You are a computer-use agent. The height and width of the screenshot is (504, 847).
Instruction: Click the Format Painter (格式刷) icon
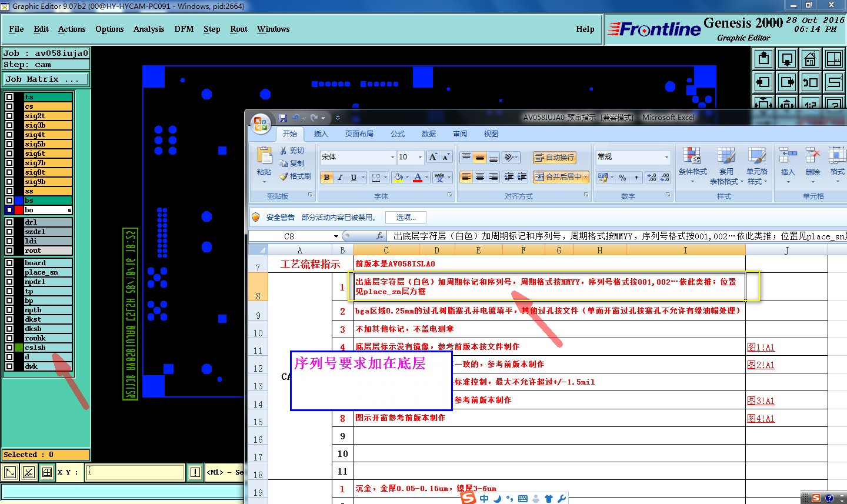(284, 176)
